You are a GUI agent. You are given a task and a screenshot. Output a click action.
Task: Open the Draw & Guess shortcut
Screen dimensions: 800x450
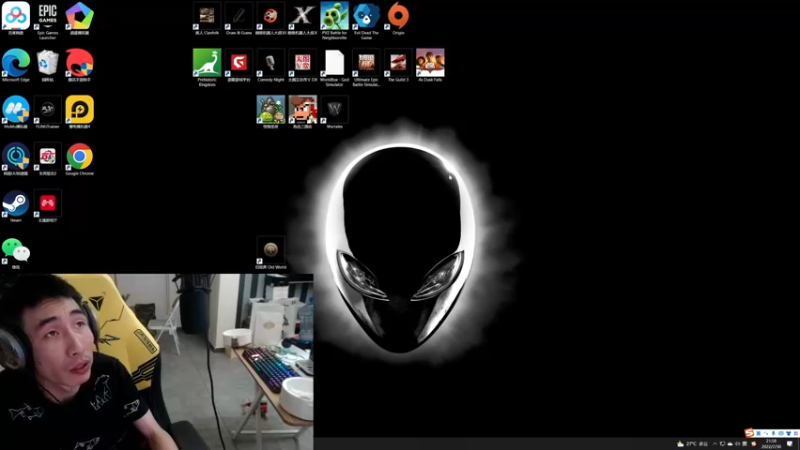pyautogui.click(x=239, y=16)
